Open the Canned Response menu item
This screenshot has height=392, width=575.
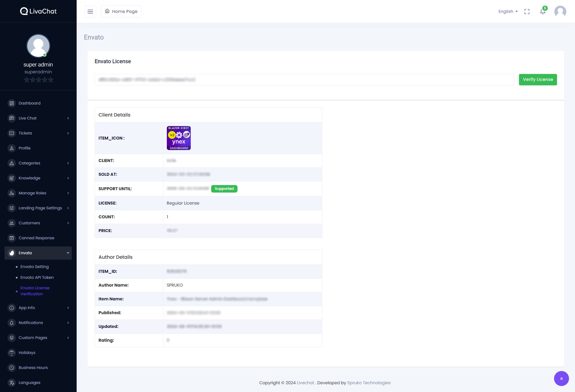tap(36, 238)
